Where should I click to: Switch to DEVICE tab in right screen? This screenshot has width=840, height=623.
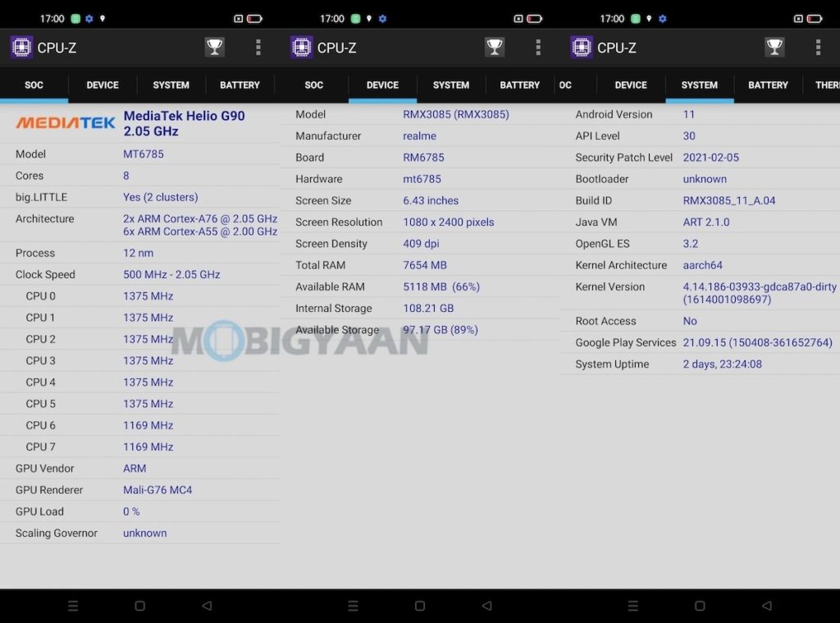point(631,85)
